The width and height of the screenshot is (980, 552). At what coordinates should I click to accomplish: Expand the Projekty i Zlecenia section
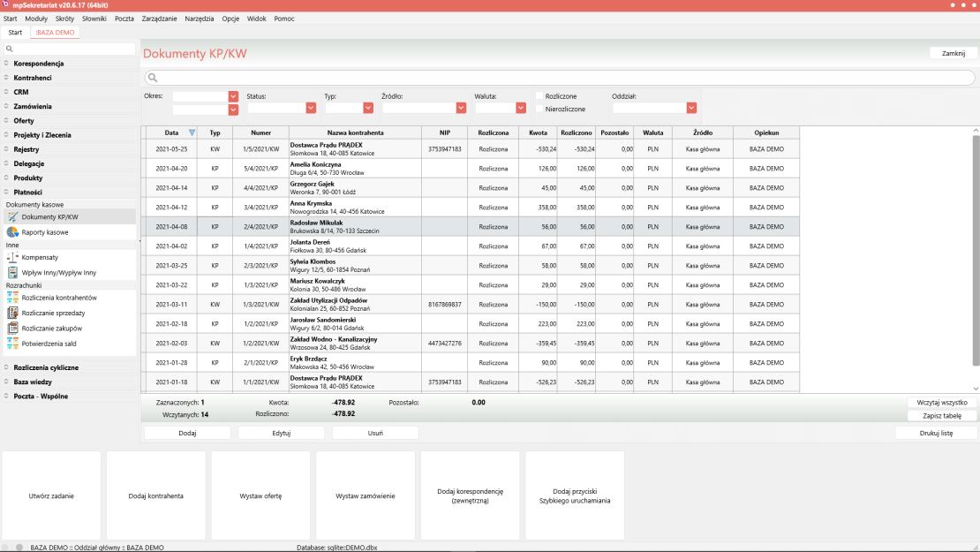[6, 135]
